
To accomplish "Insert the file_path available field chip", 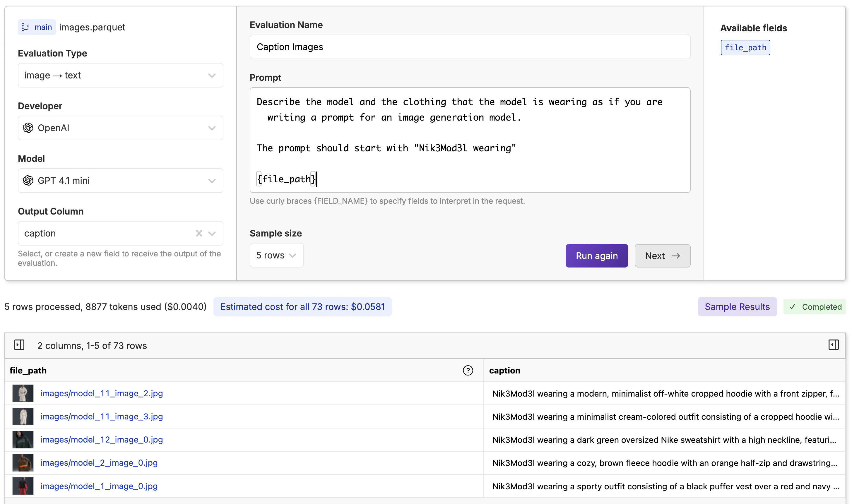I will tap(745, 48).
